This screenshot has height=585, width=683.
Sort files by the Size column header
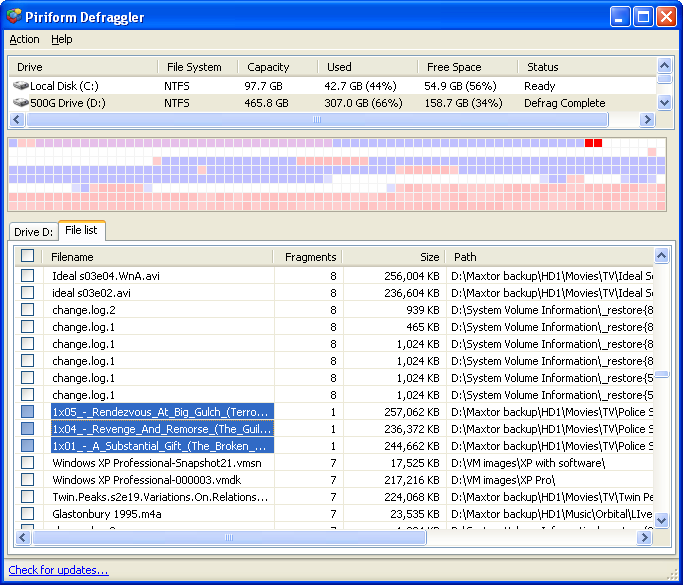tap(428, 257)
